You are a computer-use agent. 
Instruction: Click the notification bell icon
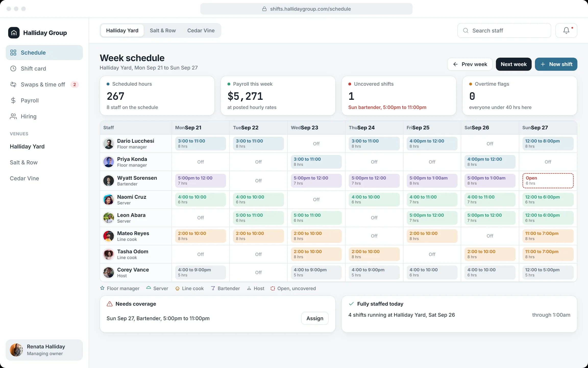(x=566, y=30)
